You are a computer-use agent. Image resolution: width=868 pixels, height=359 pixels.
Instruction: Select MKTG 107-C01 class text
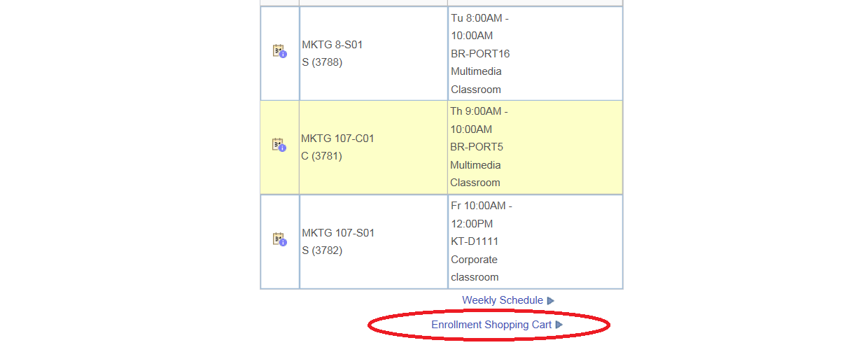337,139
